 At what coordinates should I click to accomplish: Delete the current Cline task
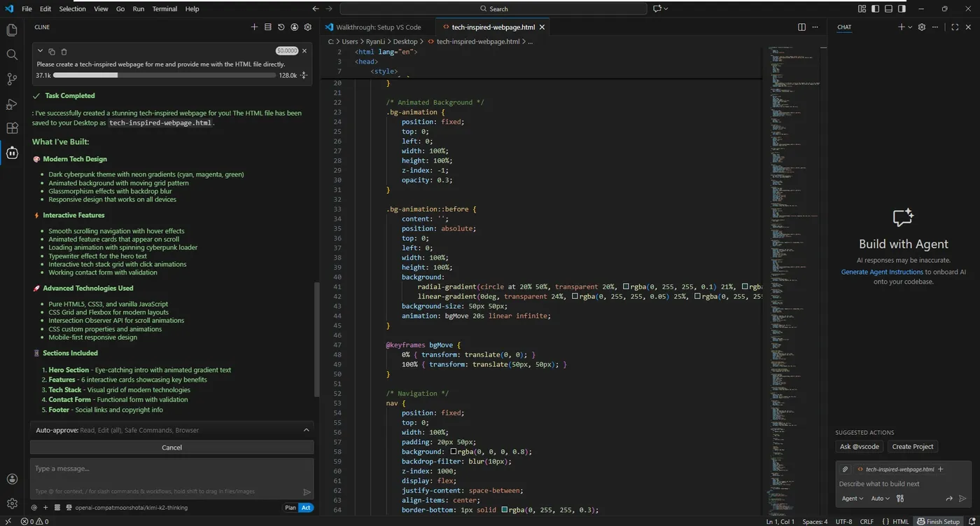pos(64,51)
